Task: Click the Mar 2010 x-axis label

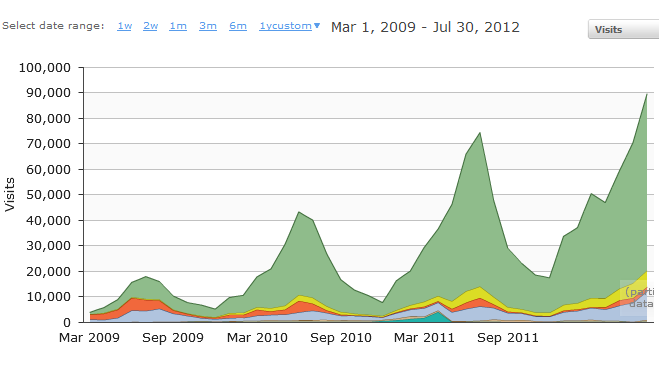Action: click(257, 337)
